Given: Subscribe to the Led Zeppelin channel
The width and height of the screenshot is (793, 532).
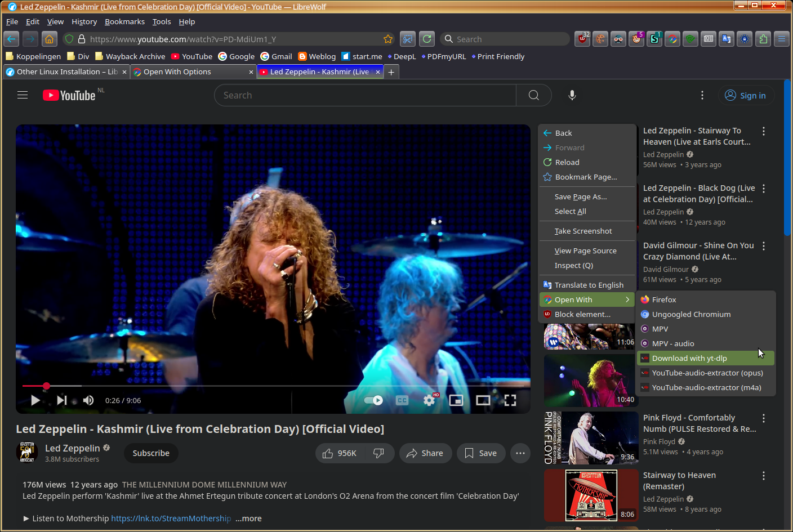Looking at the screenshot, I should coord(151,453).
